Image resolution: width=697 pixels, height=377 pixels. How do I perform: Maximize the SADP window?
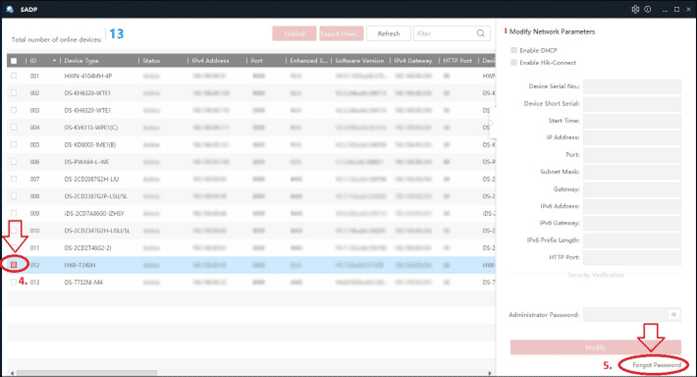point(677,9)
